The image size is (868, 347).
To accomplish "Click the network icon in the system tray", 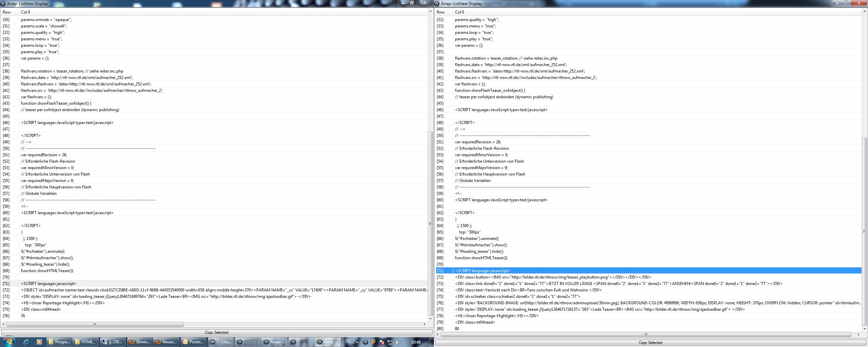I will 390,342.
